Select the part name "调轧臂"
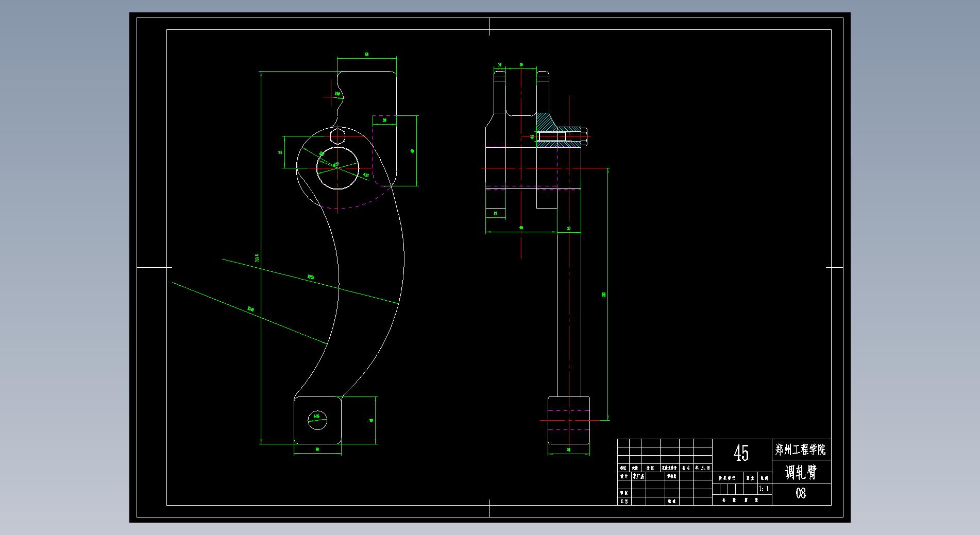This screenshot has width=980, height=535. (801, 472)
